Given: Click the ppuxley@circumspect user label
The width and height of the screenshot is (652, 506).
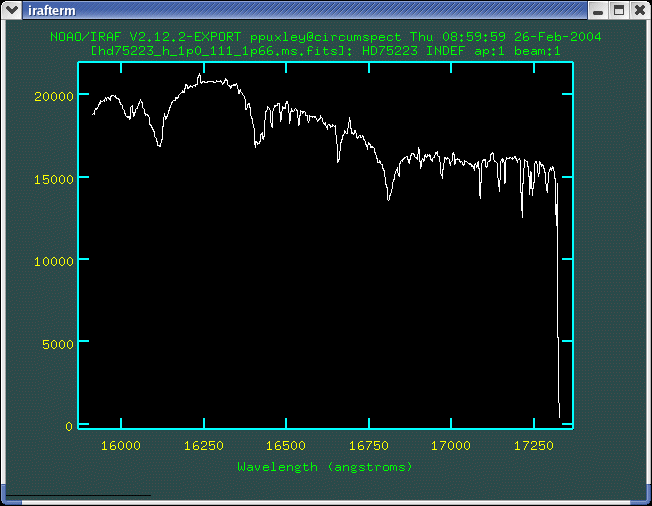Looking at the screenshot, I should pyautogui.click(x=326, y=37).
